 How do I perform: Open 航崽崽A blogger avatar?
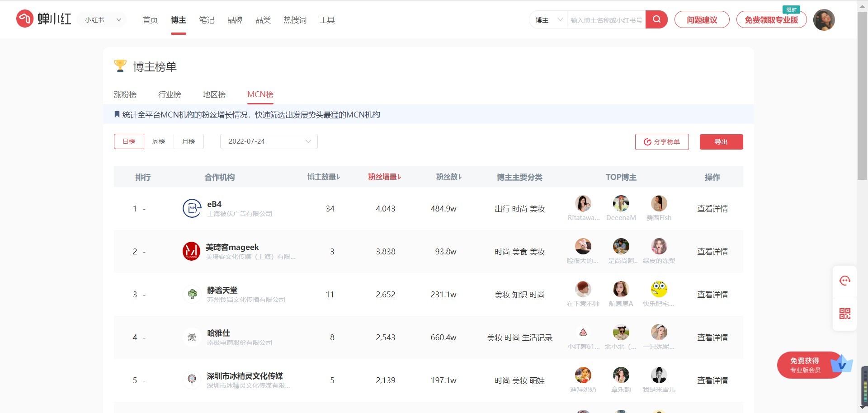coord(621,289)
